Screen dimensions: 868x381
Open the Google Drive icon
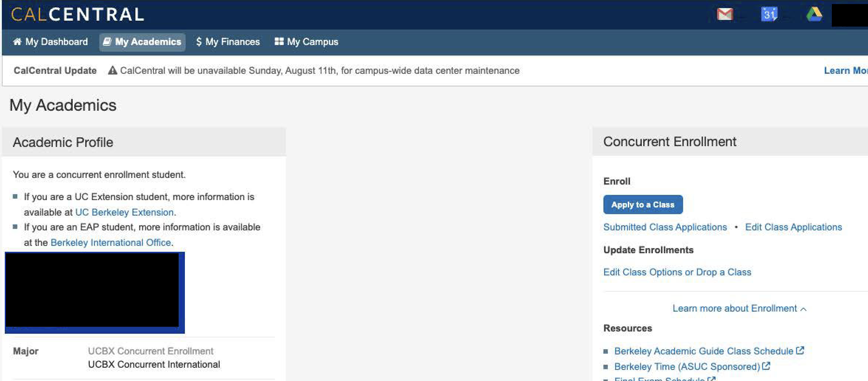814,14
